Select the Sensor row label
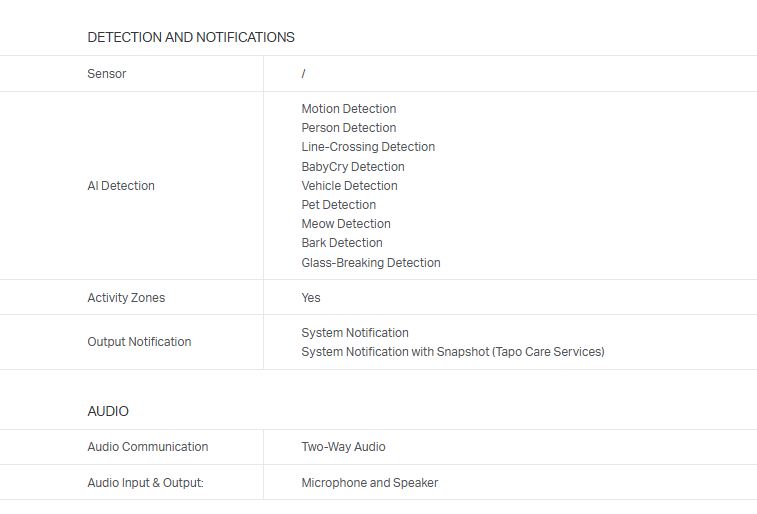Screen dimensions: 757x514 point(107,74)
